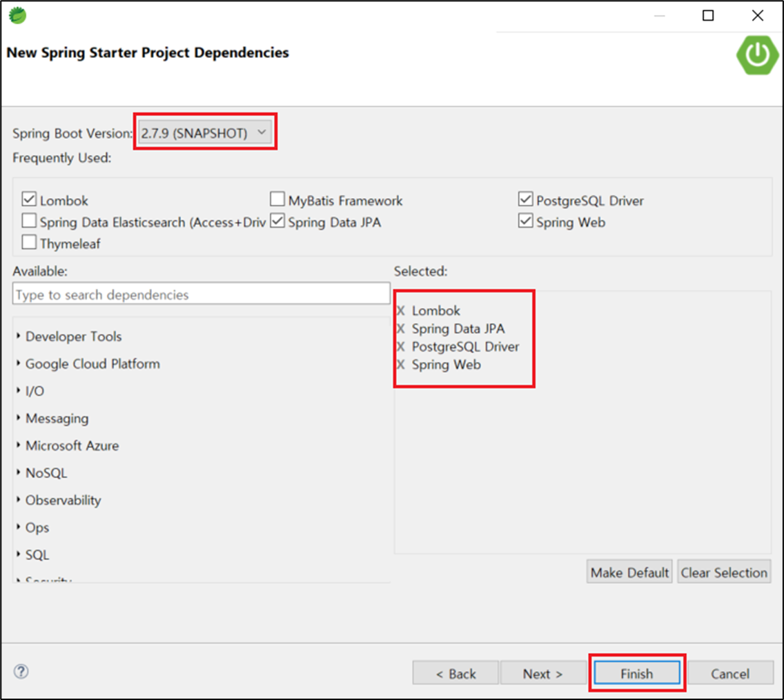Uncheck the Lombok checkbox
784x700 pixels.
[29, 199]
